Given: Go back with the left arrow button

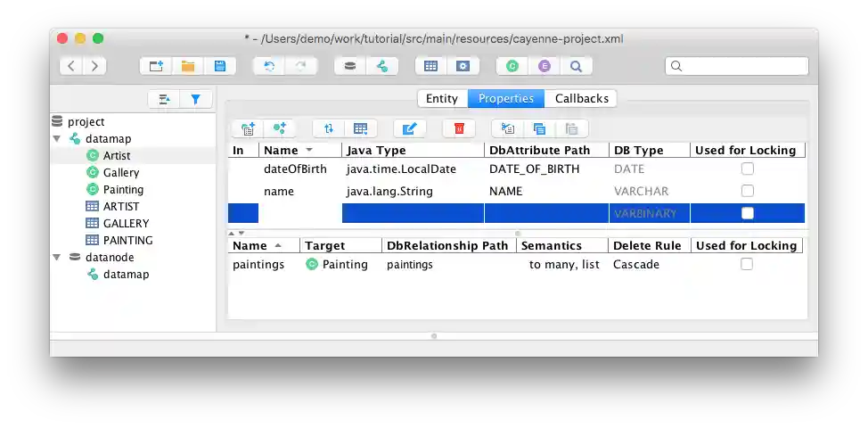Looking at the screenshot, I should pyautogui.click(x=71, y=67).
